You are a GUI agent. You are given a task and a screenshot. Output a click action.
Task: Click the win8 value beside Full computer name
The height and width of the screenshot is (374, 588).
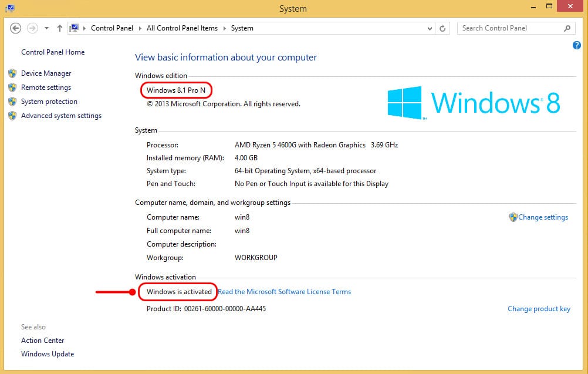pyautogui.click(x=242, y=231)
